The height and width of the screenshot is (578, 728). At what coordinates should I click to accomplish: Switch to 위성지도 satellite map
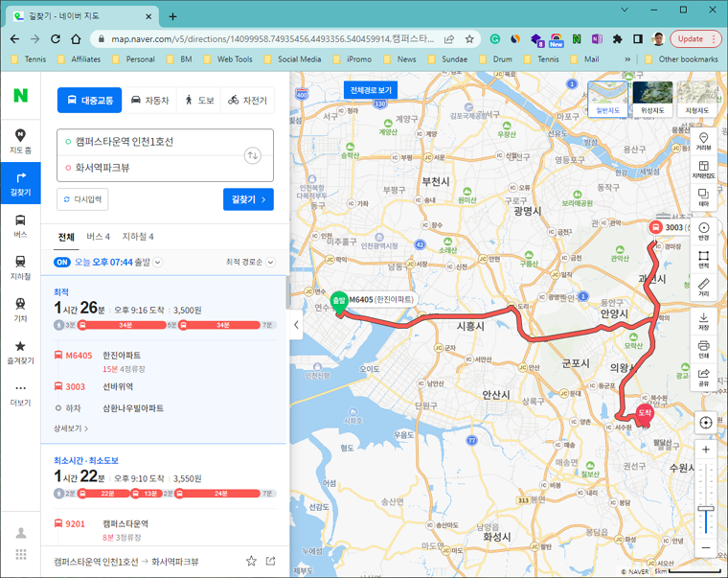pyautogui.click(x=652, y=99)
